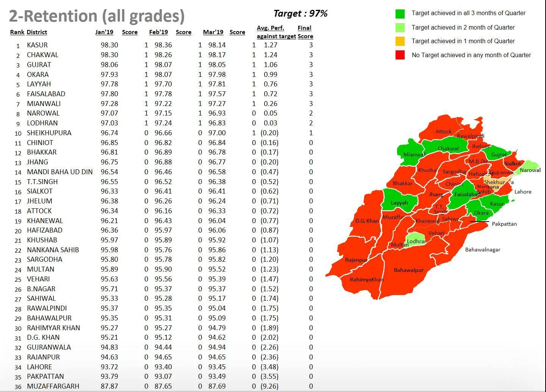Viewport: 546px width, 392px height.
Task: Click the 2-Retention (all grades) title
Action: coord(97,16)
